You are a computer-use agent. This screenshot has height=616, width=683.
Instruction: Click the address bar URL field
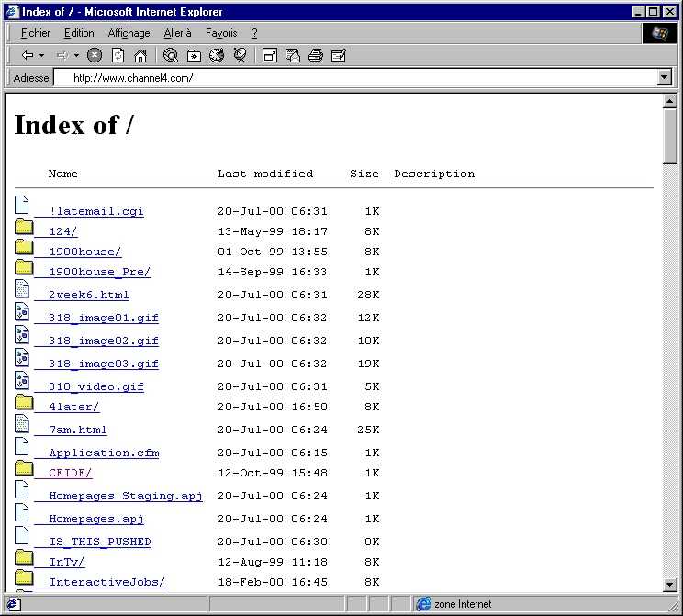tap(357, 78)
